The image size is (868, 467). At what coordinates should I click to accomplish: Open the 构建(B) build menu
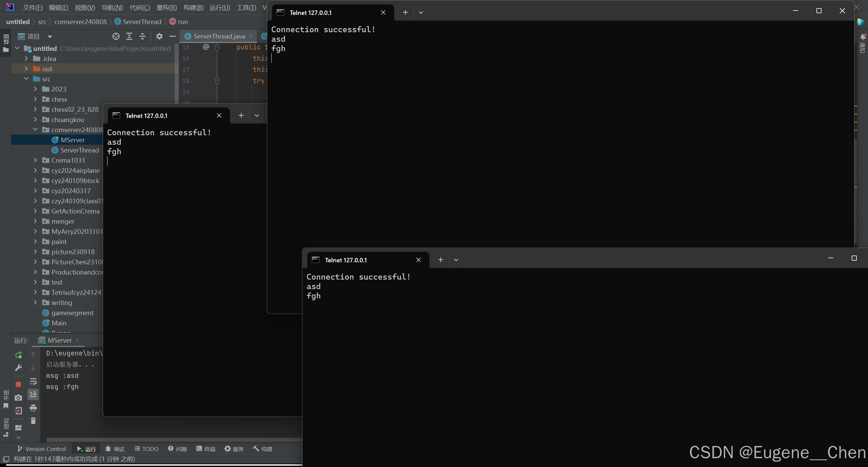tap(193, 7)
